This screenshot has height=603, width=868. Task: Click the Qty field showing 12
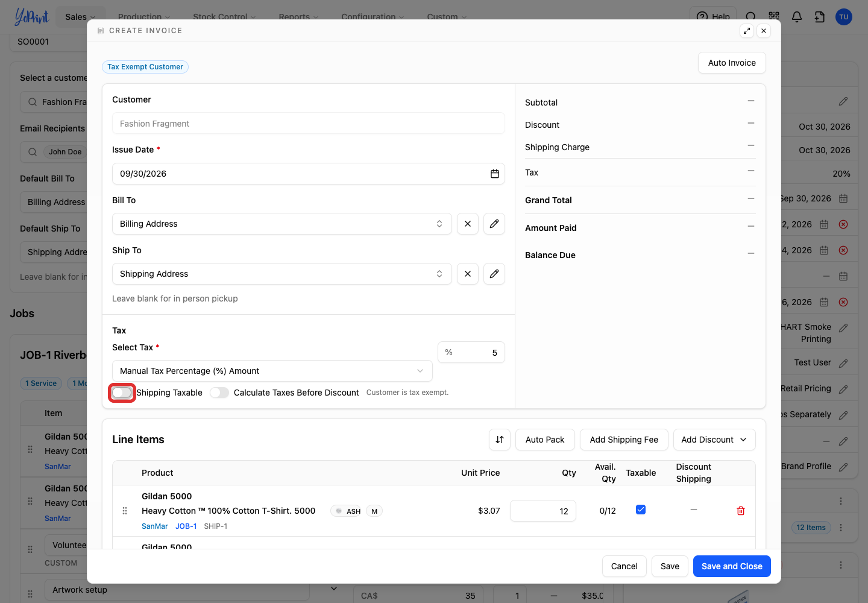[543, 511]
